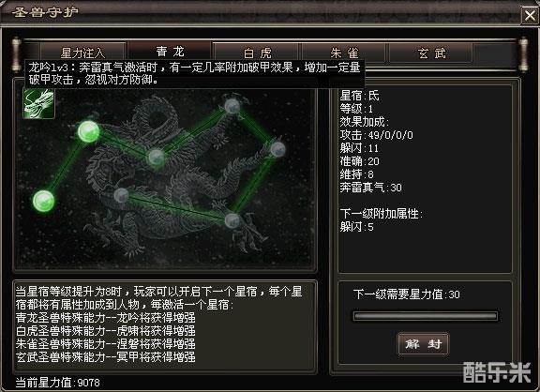Switch to the 白虎 tab
The height and width of the screenshot is (392, 540).
pos(257,53)
